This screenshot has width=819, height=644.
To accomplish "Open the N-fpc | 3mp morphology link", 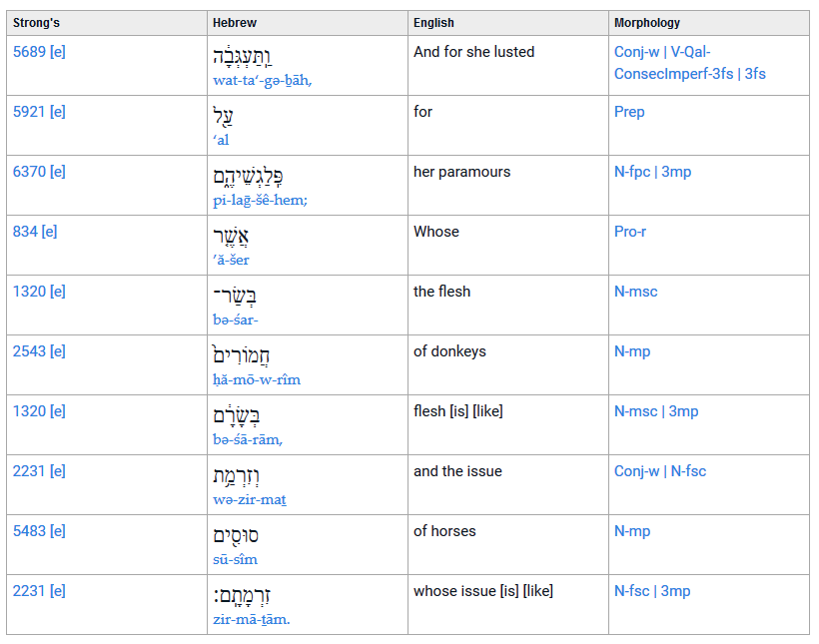I will 653,172.
